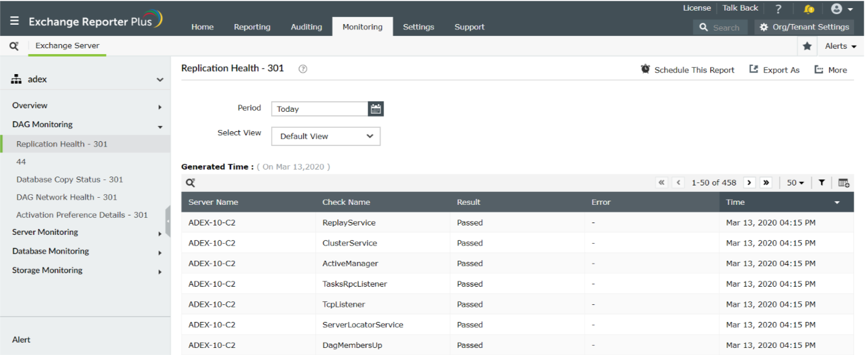Change page size using the 50 selector
Viewport: 868px width, 355px height.
795,183
